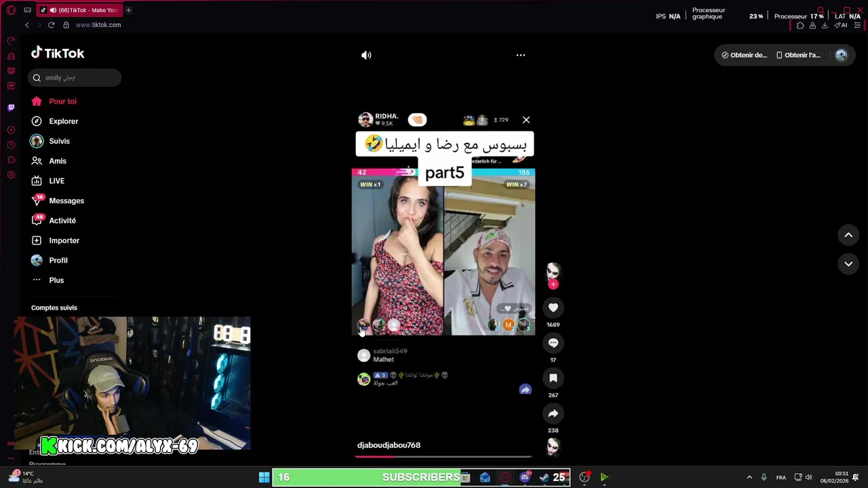The height and width of the screenshot is (488, 868).
Task: Select the TikTok browser tab
Action: [79, 10]
